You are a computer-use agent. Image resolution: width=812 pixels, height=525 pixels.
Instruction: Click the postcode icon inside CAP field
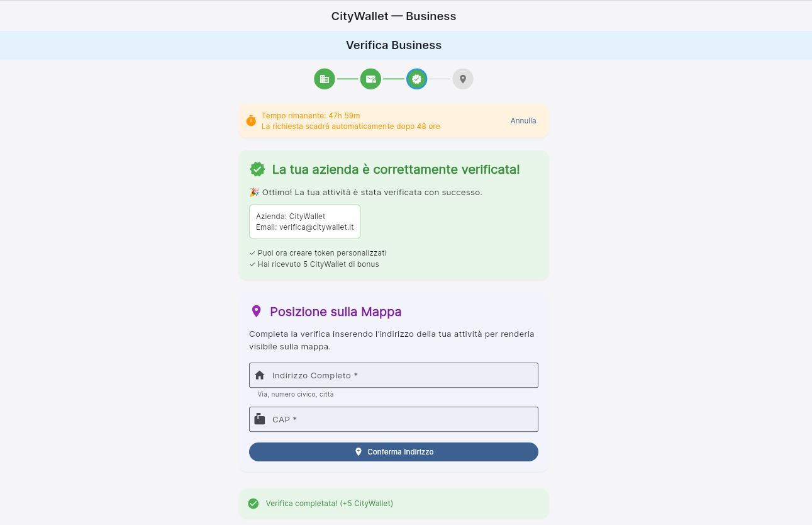(260, 419)
